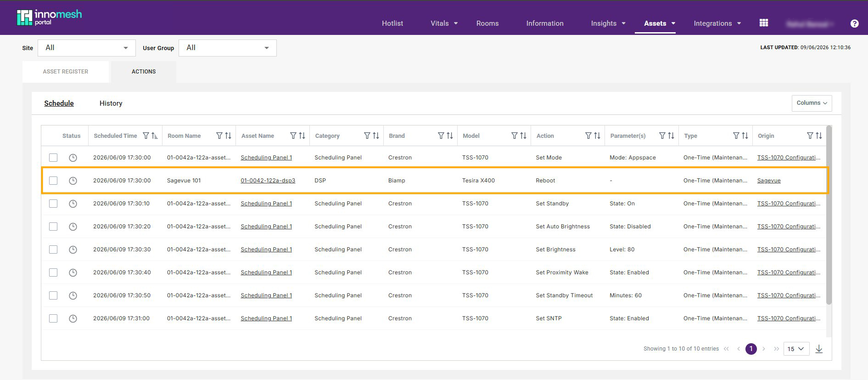Sort by Category column
This screenshot has width=868, height=380.
[x=376, y=136]
